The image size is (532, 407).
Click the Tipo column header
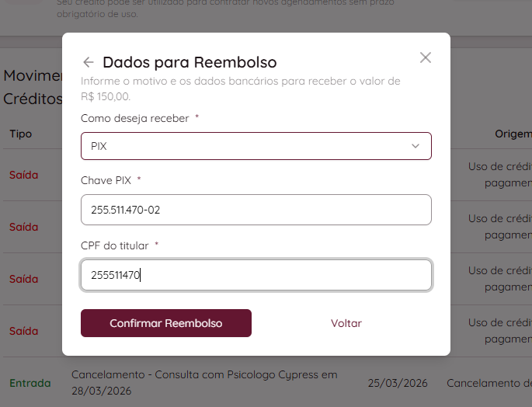pos(21,134)
